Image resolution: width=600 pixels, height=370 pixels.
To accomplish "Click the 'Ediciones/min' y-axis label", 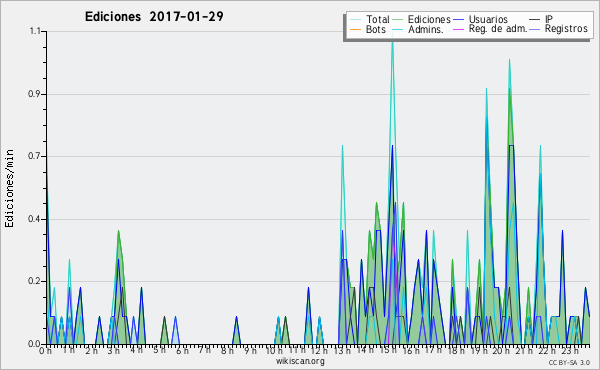I will [9, 188].
